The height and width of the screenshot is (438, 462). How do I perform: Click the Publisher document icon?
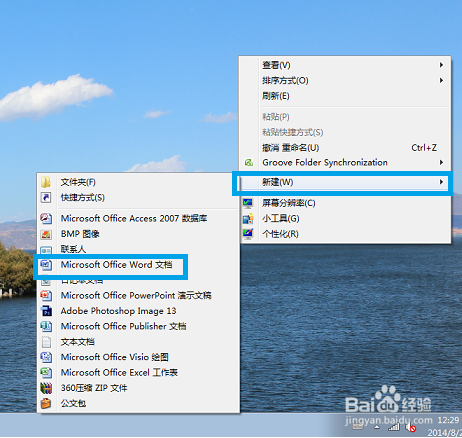pos(46,326)
